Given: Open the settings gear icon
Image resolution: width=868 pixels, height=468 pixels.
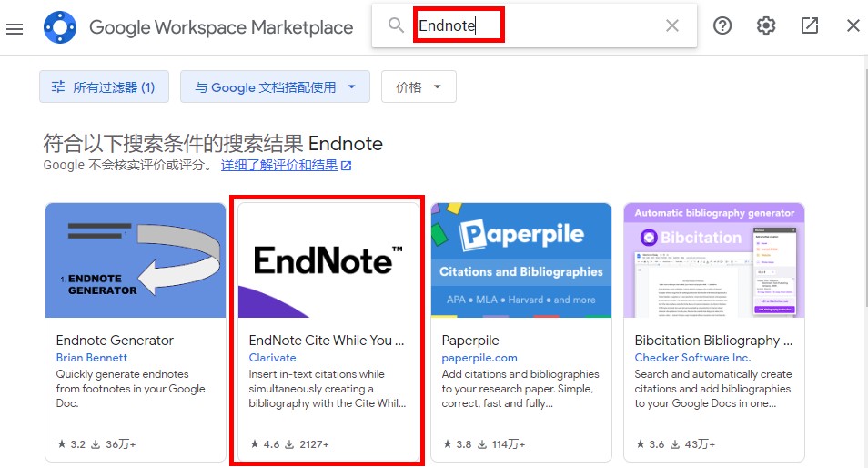Looking at the screenshot, I should tap(766, 25).
